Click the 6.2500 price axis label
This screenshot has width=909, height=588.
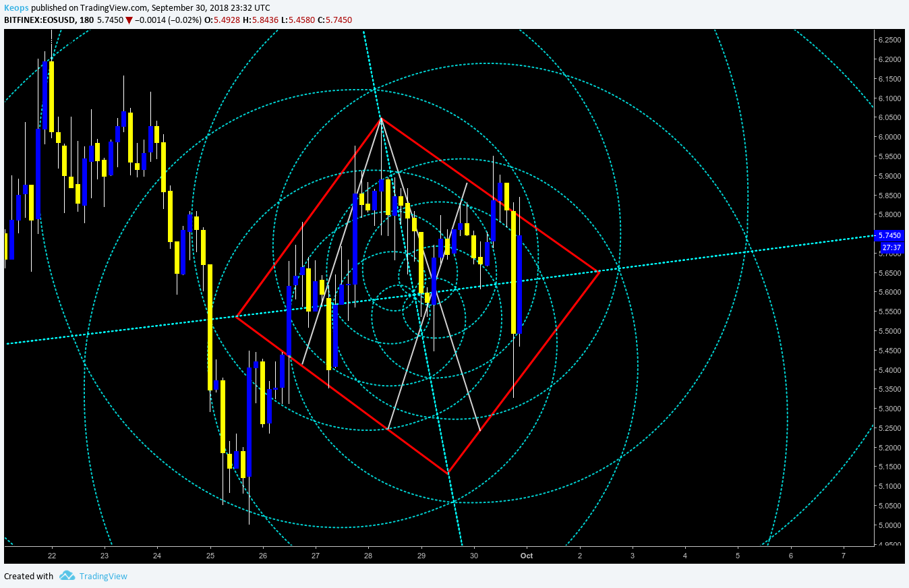[x=889, y=40]
